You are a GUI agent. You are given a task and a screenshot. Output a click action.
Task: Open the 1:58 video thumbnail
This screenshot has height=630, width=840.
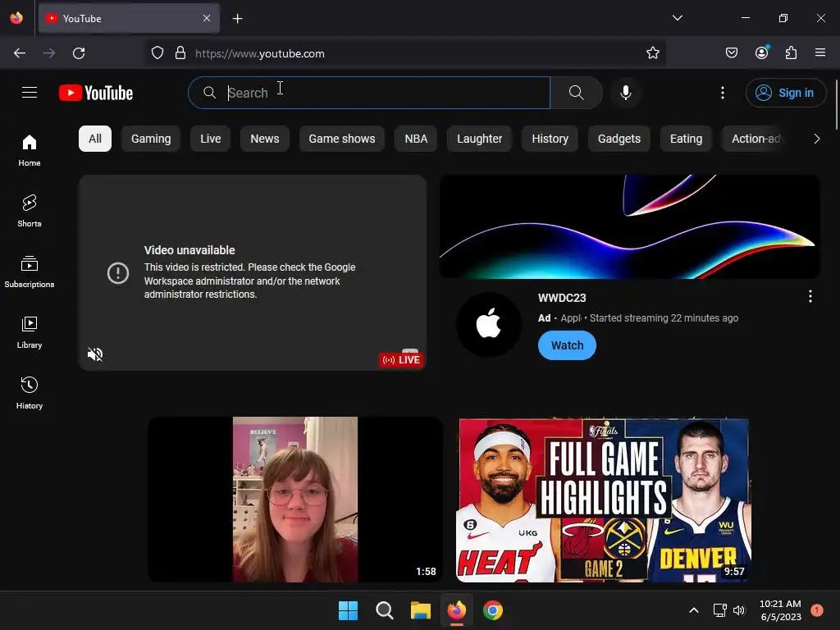(x=295, y=500)
